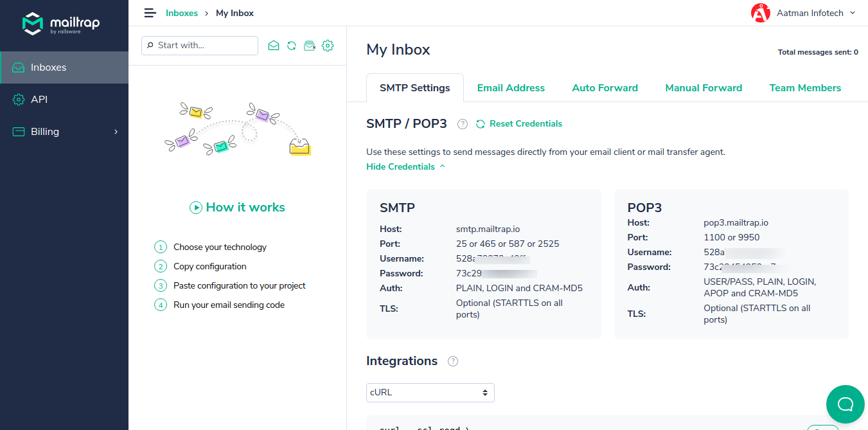
Task: Click the Start with search field
Action: click(200, 46)
